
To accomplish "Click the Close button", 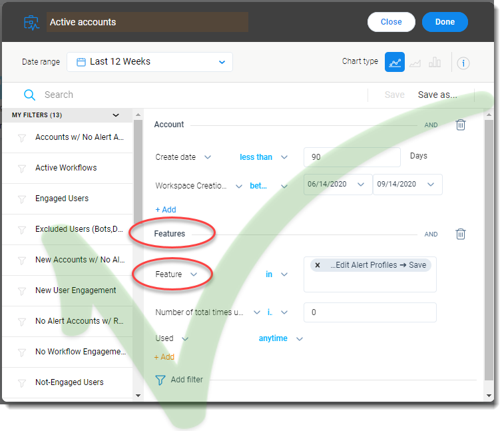I will 391,22.
